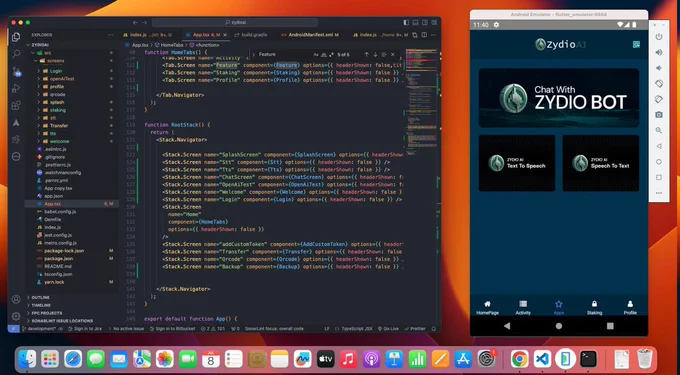680x375 pixels.
Task: Click the find widget previous match arrow
Action: click(x=366, y=55)
